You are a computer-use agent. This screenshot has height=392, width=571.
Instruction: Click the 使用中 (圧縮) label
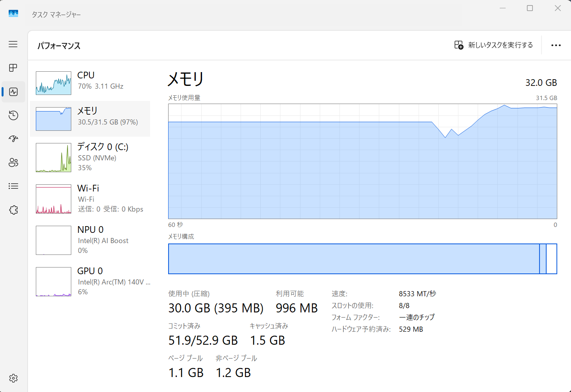(189, 294)
